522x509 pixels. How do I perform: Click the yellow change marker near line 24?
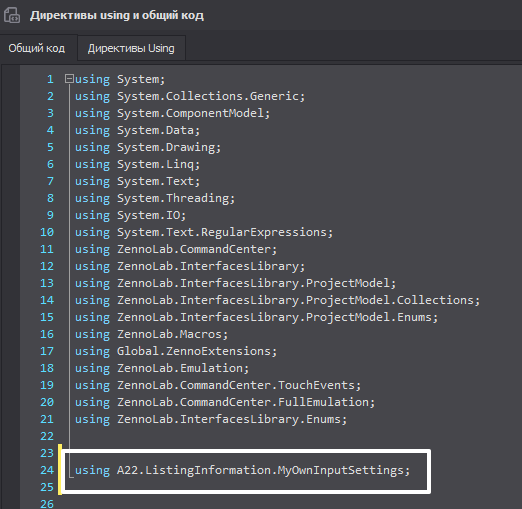click(60, 470)
